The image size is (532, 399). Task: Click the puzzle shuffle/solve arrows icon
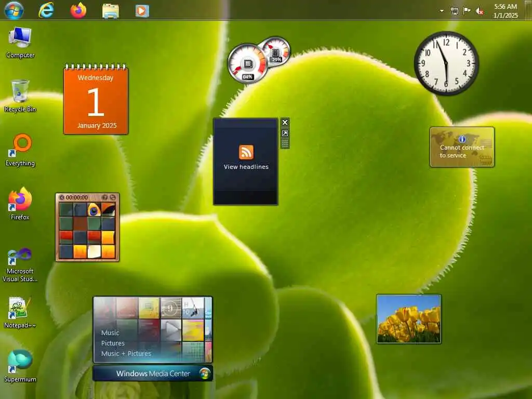tap(113, 197)
